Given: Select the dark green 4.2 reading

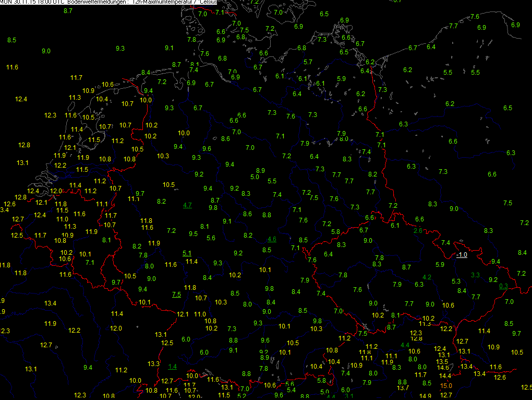Looking at the screenshot, I should coord(427,277).
